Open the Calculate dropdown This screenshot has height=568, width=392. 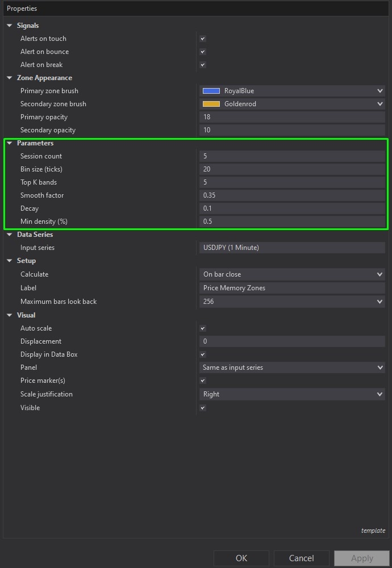[x=380, y=274]
